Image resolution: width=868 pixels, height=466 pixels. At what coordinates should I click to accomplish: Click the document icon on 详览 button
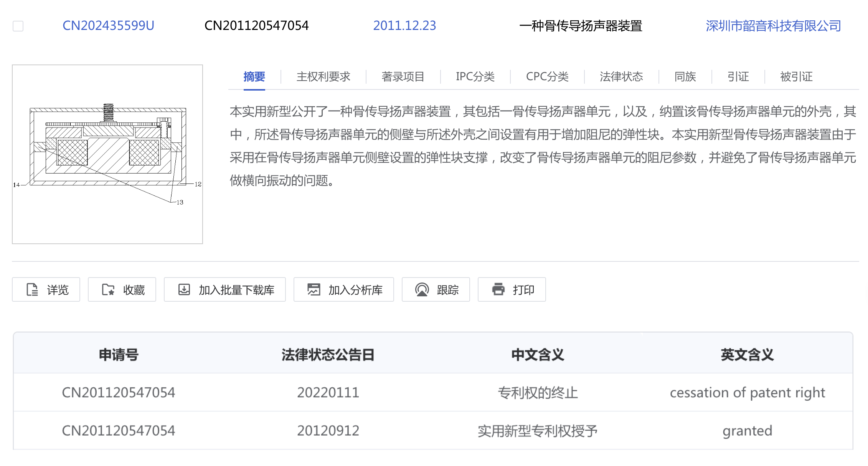coord(32,289)
